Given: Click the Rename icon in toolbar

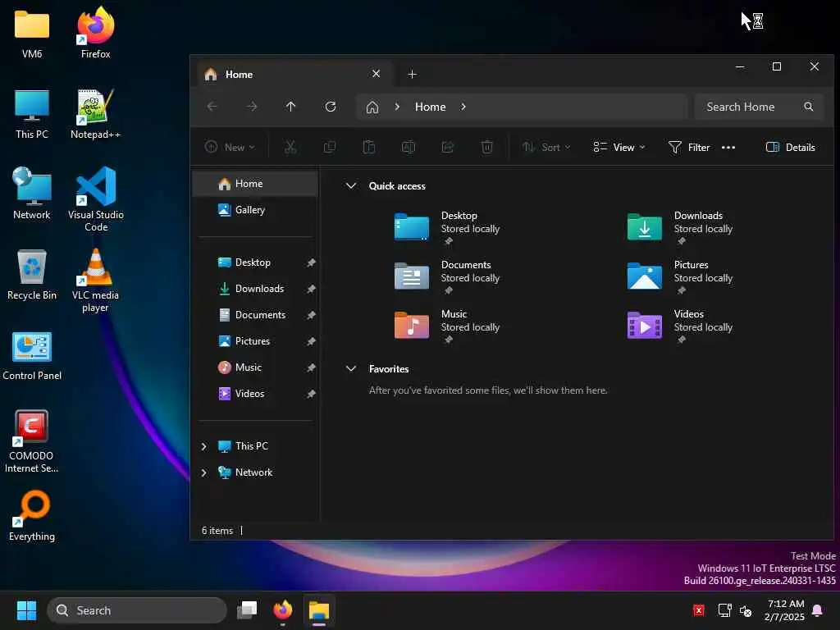Looking at the screenshot, I should pyautogui.click(x=409, y=148).
